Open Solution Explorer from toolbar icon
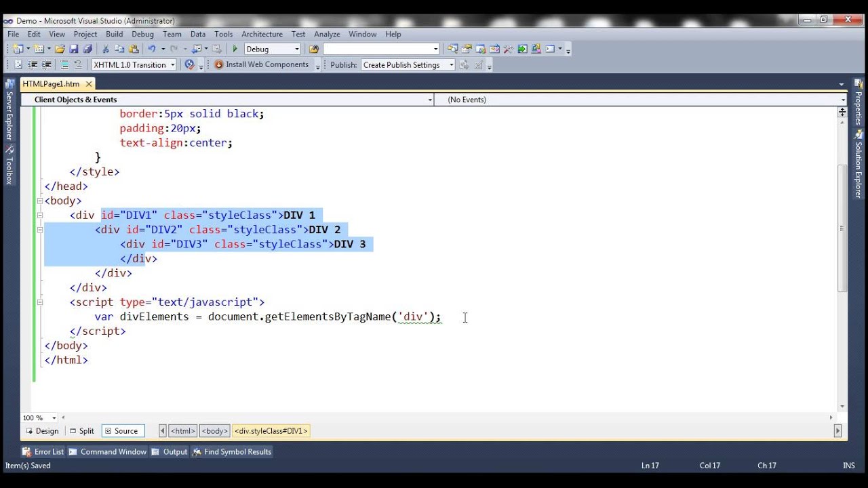 (452, 49)
